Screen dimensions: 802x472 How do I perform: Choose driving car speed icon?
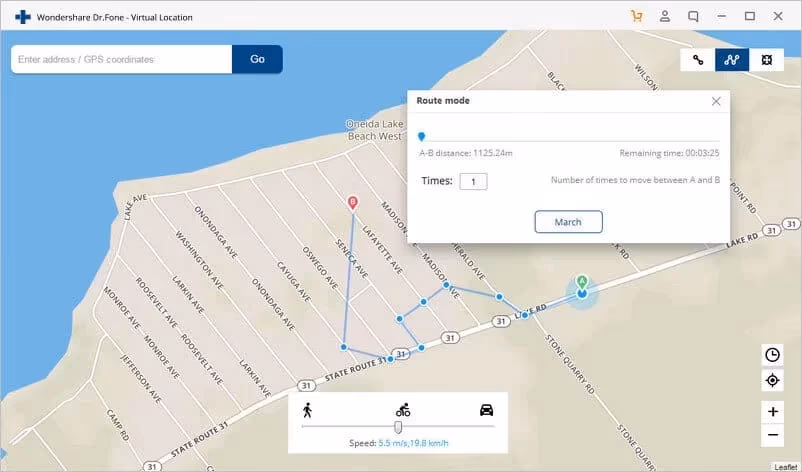pos(486,410)
